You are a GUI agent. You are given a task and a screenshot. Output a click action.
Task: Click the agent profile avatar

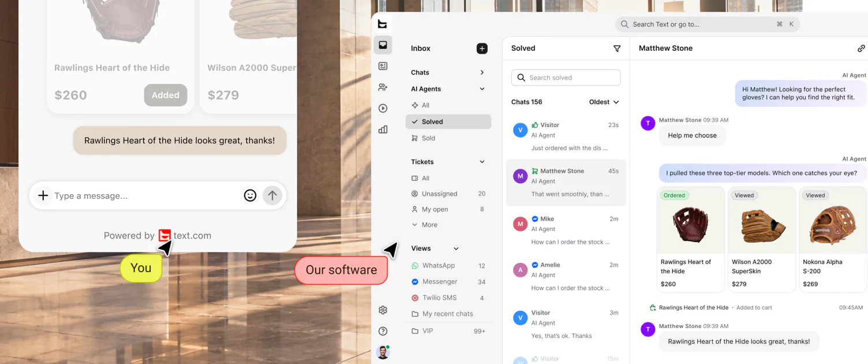383,352
